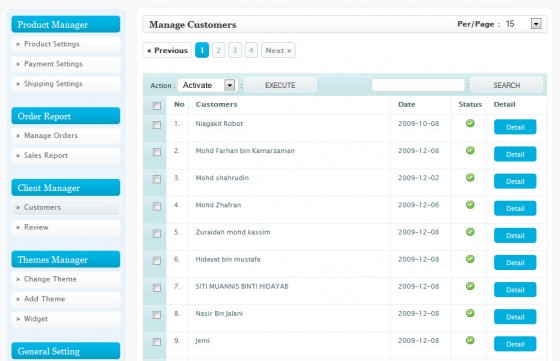The image size is (560, 361).
Task: Click status icon for Mohd Farhan bin Kamarzaman
Action: pos(470,150)
